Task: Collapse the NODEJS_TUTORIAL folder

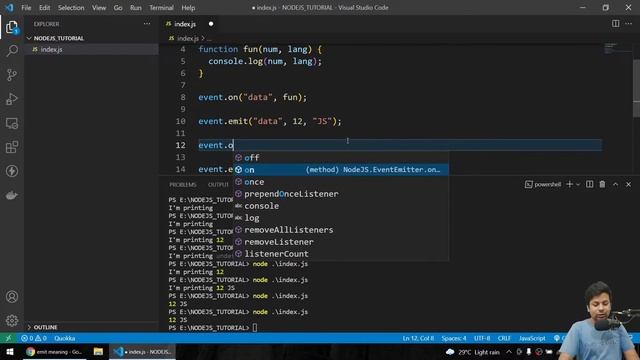Action: (58, 38)
